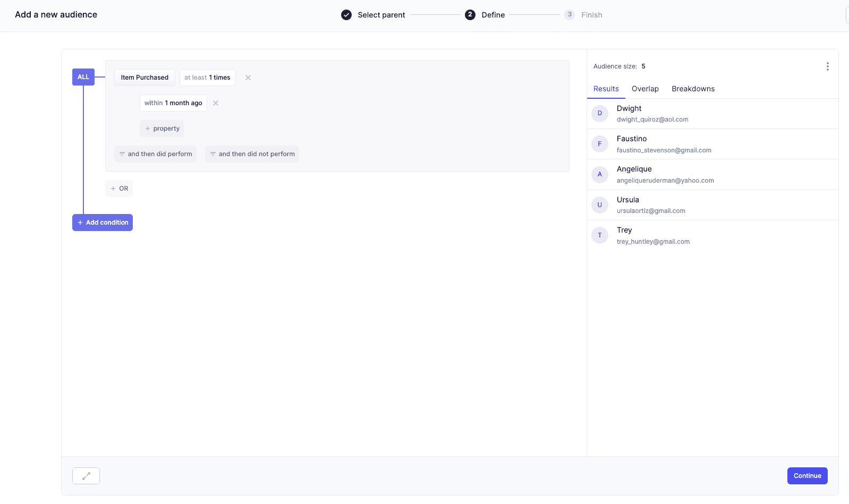
Task: Click Ursula's avatar circle
Action: [x=600, y=205]
